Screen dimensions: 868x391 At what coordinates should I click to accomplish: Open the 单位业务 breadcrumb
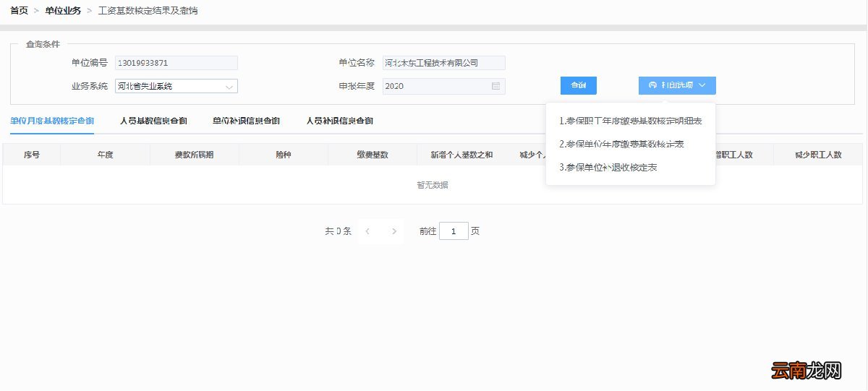point(63,11)
